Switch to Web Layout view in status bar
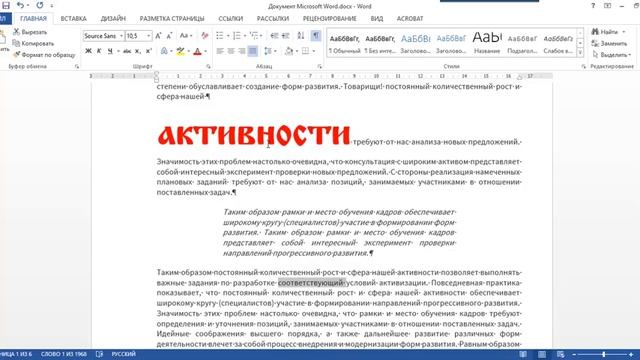This screenshot has height=360, width=640. click(560, 354)
